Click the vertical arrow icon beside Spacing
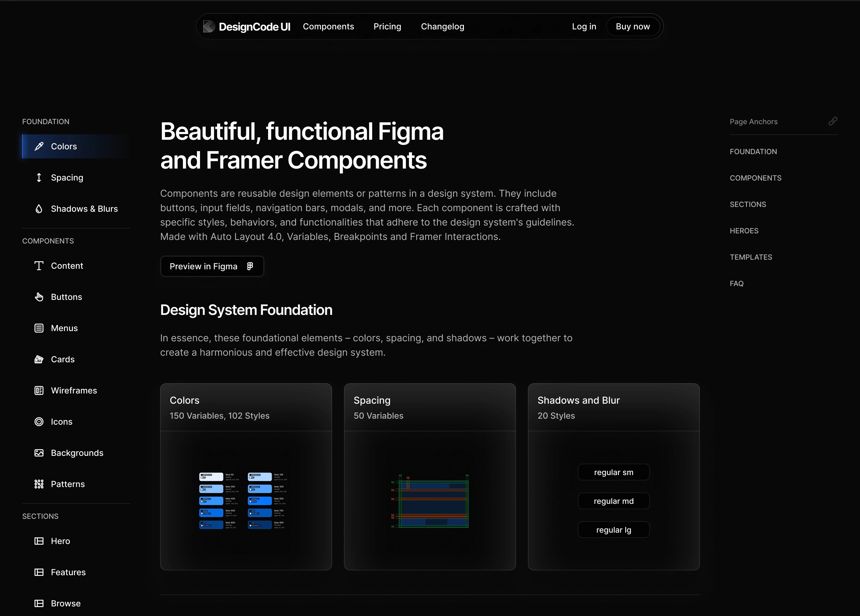Image resolution: width=860 pixels, height=616 pixels. click(x=39, y=178)
